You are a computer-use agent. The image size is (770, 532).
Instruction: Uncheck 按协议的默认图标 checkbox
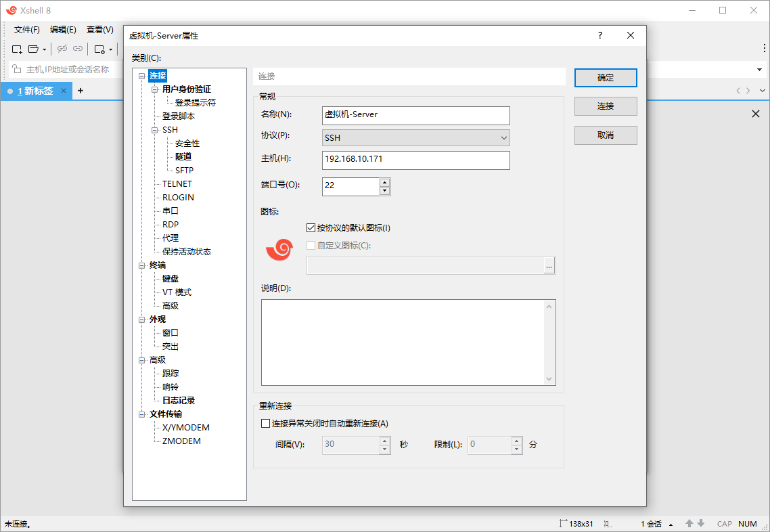pyautogui.click(x=311, y=227)
